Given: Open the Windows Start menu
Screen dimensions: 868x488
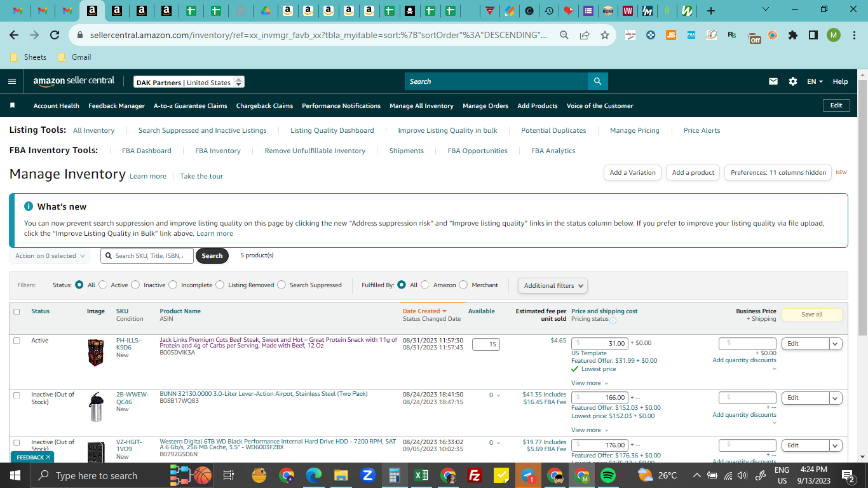Looking at the screenshot, I should [x=15, y=475].
